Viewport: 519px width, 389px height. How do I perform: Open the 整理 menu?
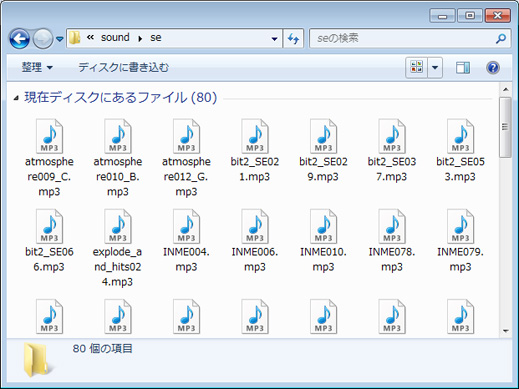[37, 67]
